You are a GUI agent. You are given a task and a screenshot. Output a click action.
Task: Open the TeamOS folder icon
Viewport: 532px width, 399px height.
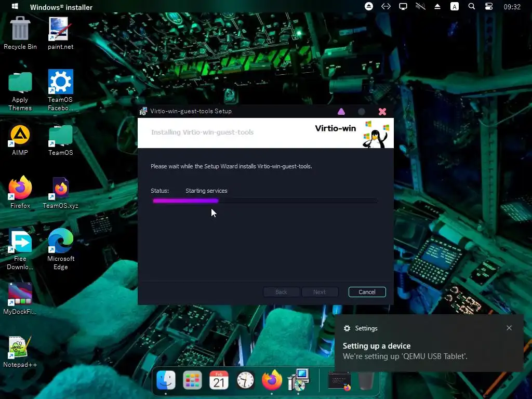[60, 140]
